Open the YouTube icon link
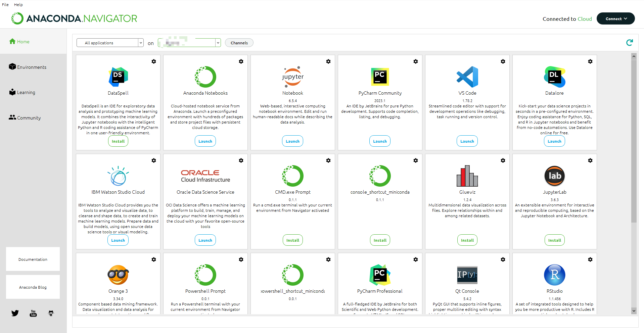This screenshot has width=644, height=333. click(33, 313)
